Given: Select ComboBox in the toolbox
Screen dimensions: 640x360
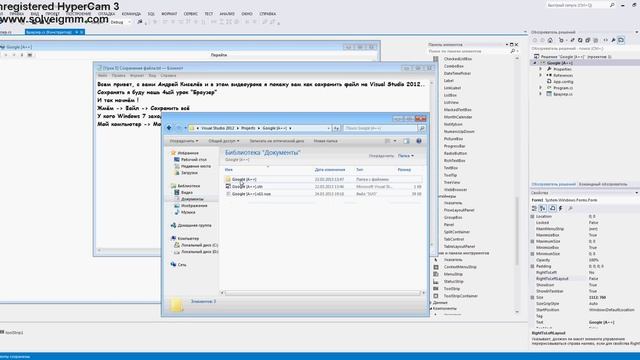Looking at the screenshot, I should (x=453, y=66).
